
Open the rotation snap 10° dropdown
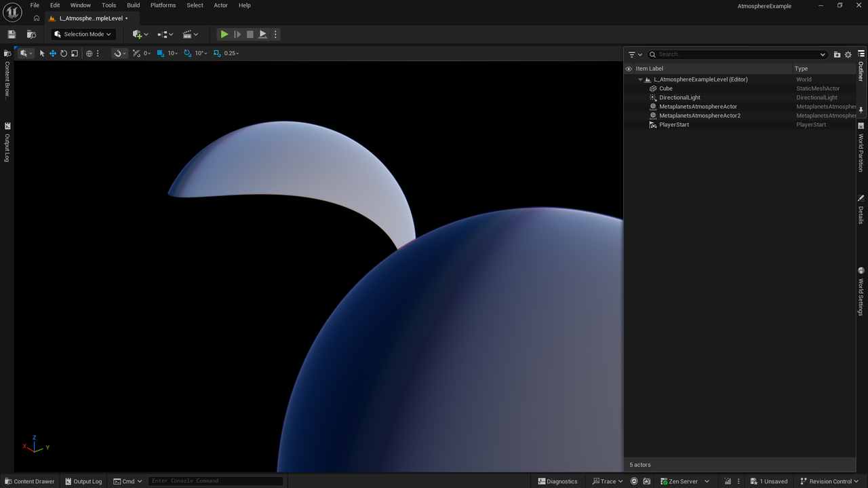click(201, 53)
